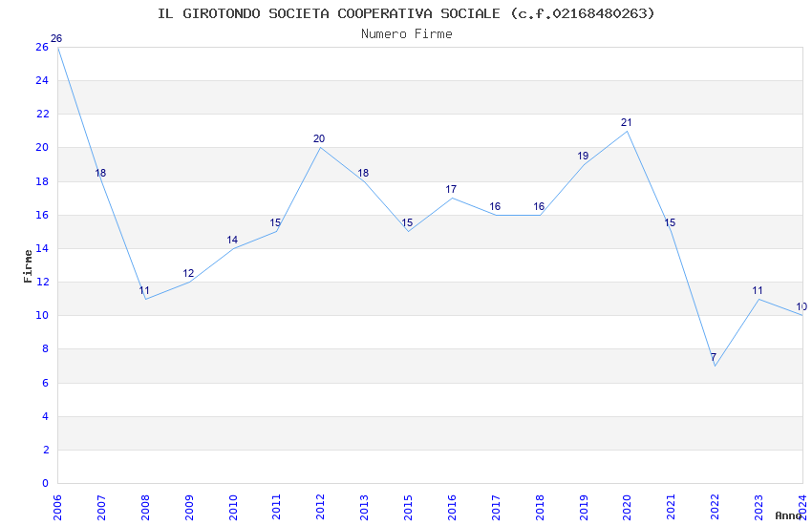This screenshot has height=525, width=812.
Task: Click the Anno x-axis label
Action: [x=788, y=515]
